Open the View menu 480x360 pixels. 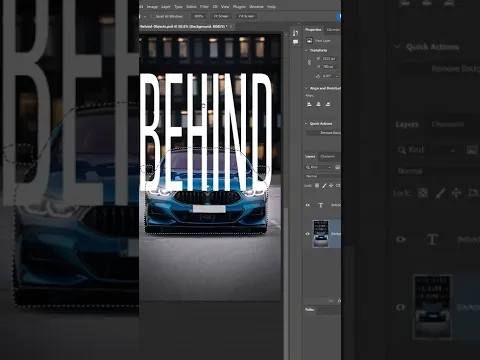(x=225, y=7)
